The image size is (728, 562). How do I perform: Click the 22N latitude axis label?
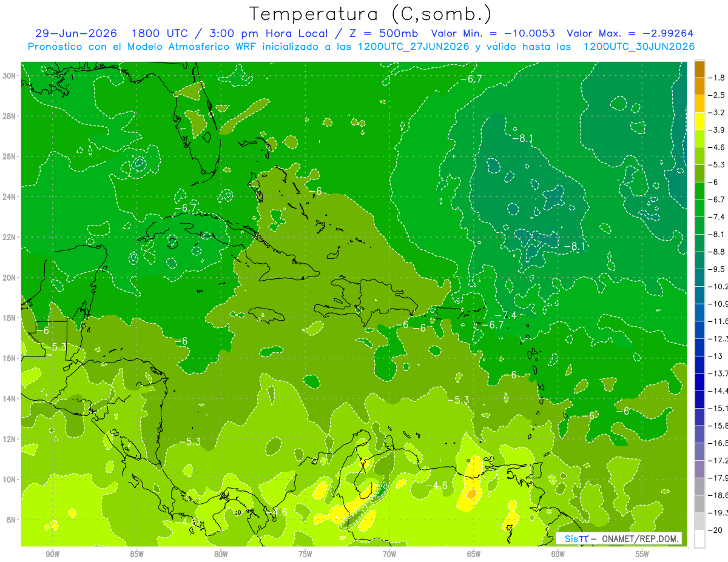click(10, 237)
